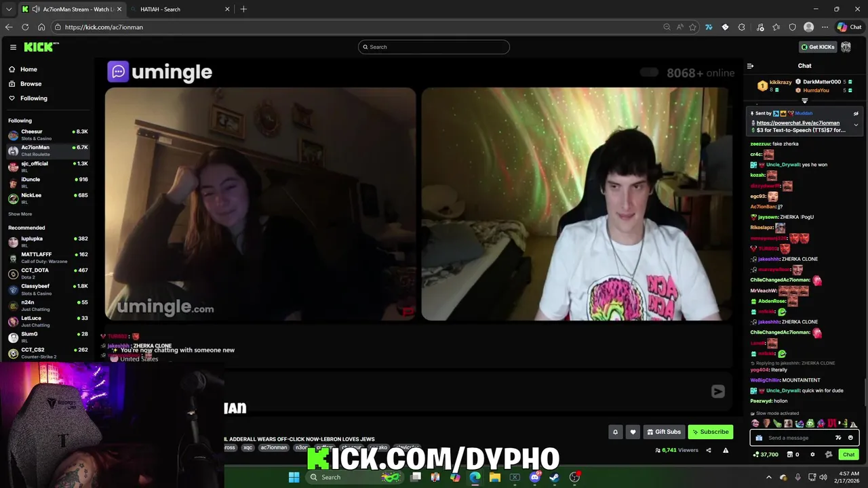Viewport: 868px width, 488px height.
Task: Select Ac7ionMan in the following list
Action: [x=47, y=150]
